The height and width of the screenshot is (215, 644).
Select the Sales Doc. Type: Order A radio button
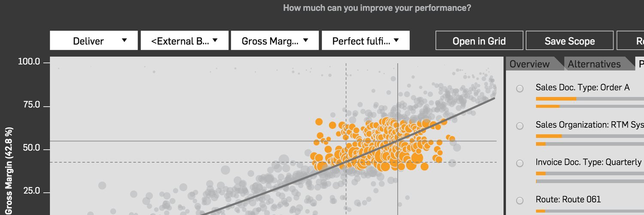(520, 89)
